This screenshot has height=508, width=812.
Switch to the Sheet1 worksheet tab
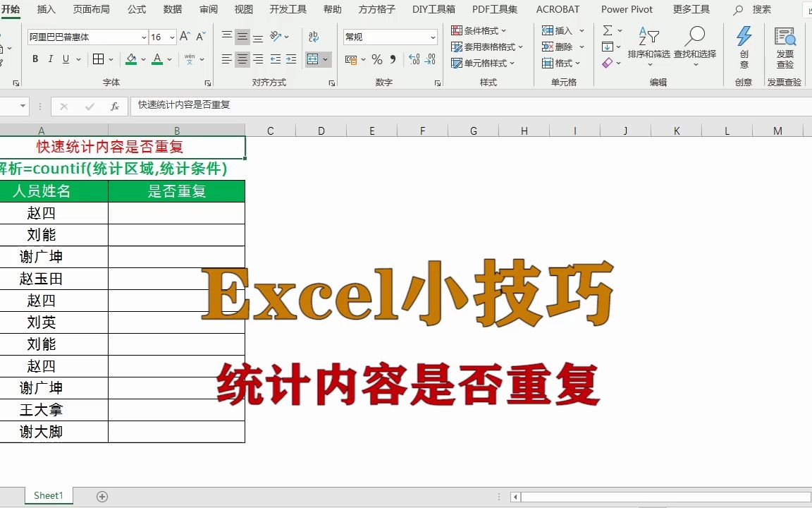[47, 495]
